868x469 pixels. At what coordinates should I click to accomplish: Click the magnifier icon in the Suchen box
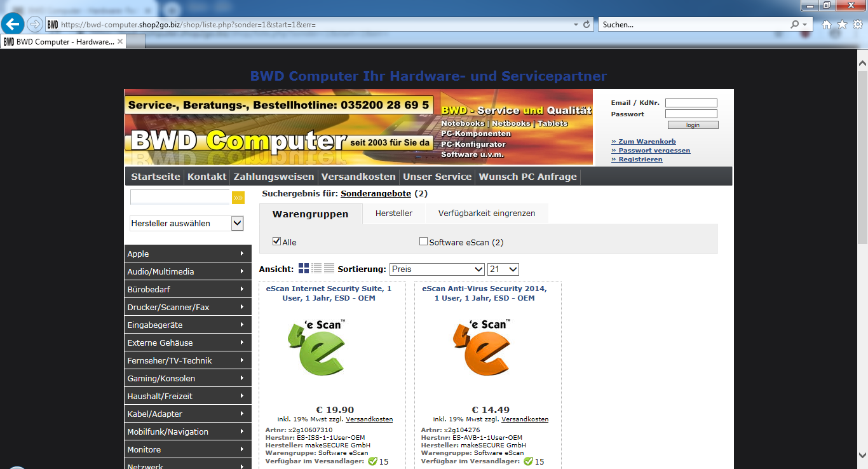coord(795,24)
